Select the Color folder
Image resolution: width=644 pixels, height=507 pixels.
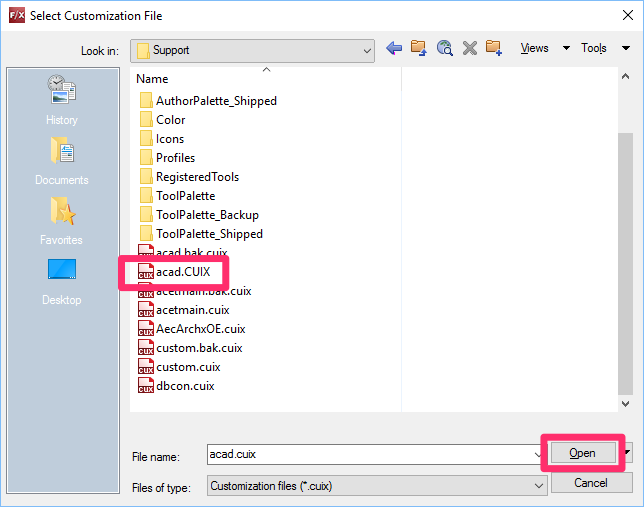(162, 120)
